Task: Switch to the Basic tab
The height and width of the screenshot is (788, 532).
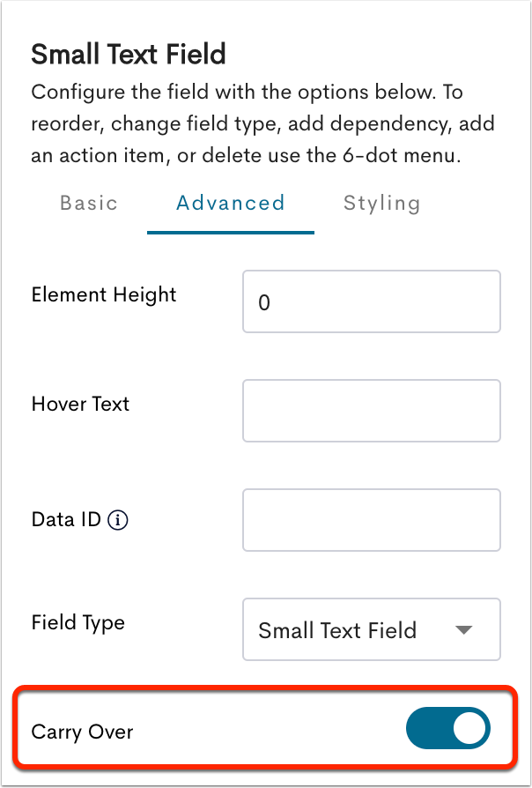Action: 88,203
